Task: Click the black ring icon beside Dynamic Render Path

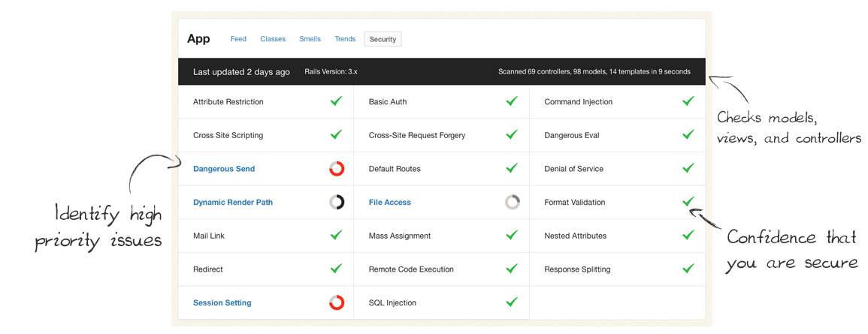Action: point(337,203)
